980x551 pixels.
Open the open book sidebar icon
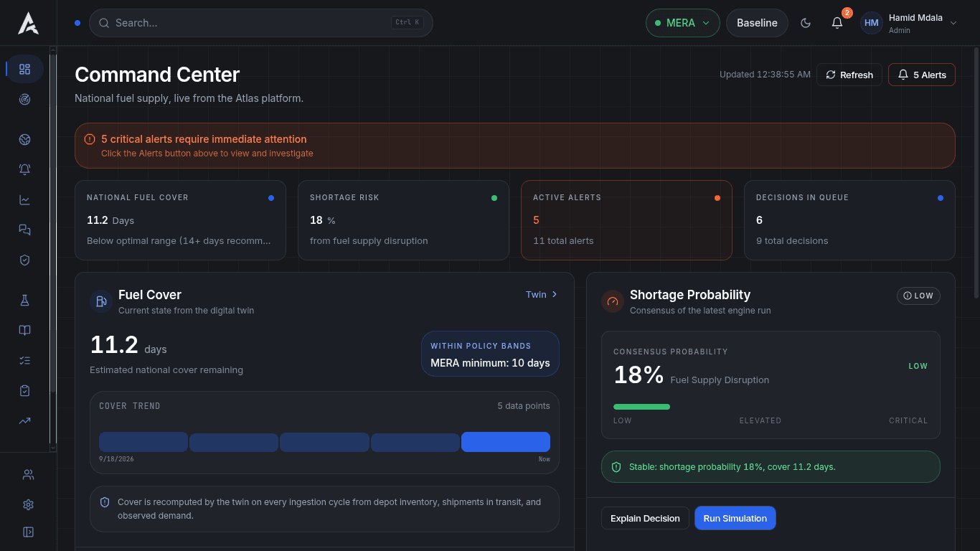point(24,331)
